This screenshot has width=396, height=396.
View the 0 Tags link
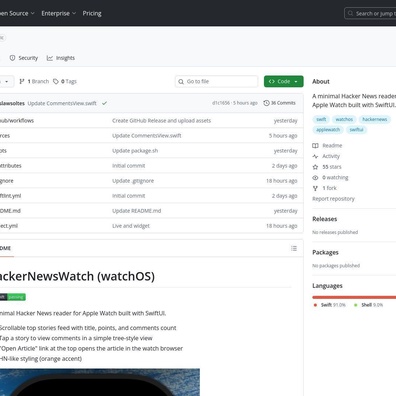[65, 81]
